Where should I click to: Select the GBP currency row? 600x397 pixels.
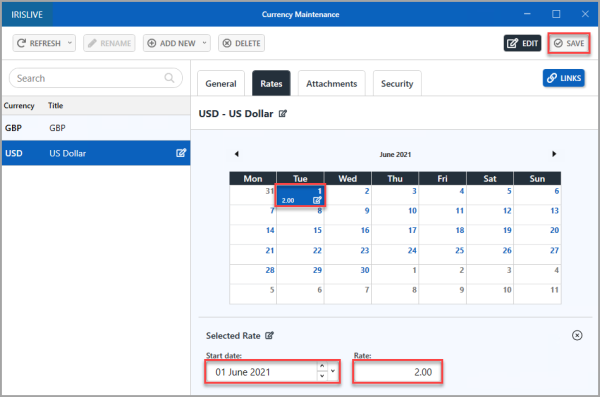(96, 128)
